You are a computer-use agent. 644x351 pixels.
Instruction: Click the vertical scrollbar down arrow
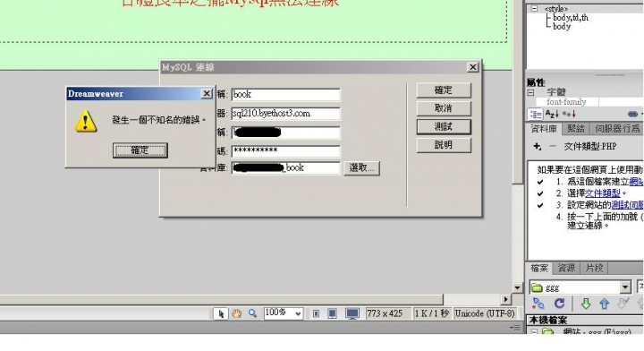518,287
